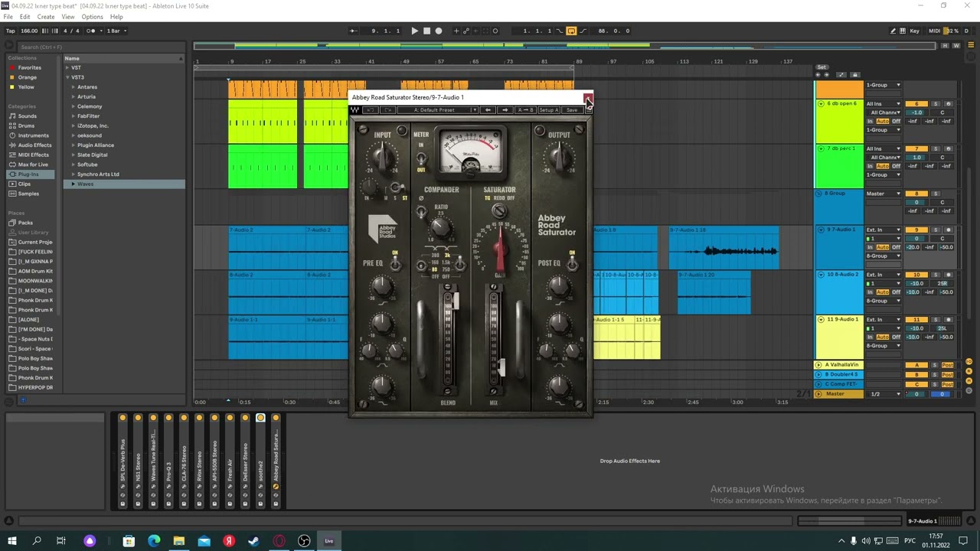Toggle SPL De-Verb Plus device activator

(x=122, y=418)
